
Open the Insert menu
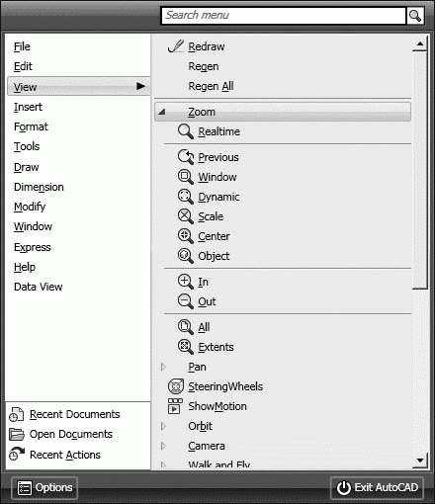pos(28,107)
